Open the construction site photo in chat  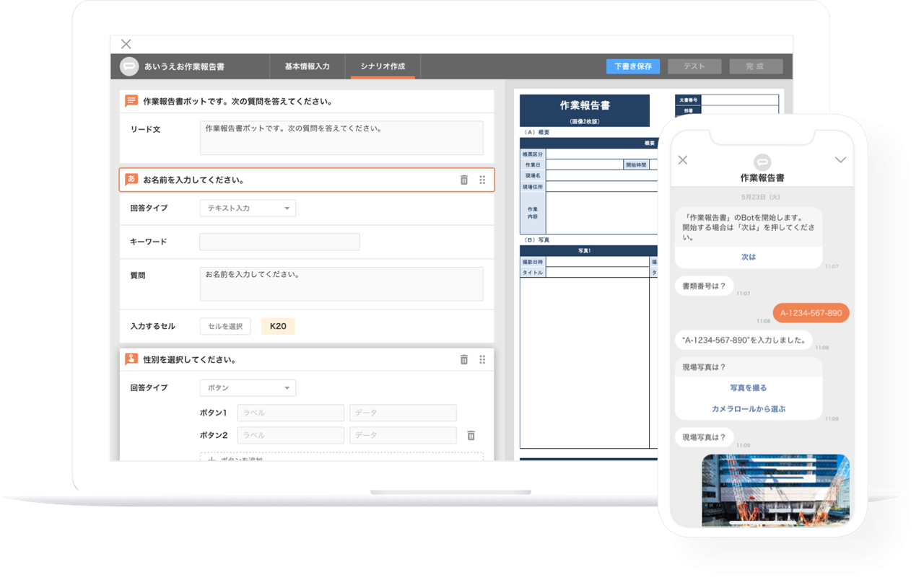pyautogui.click(x=775, y=489)
